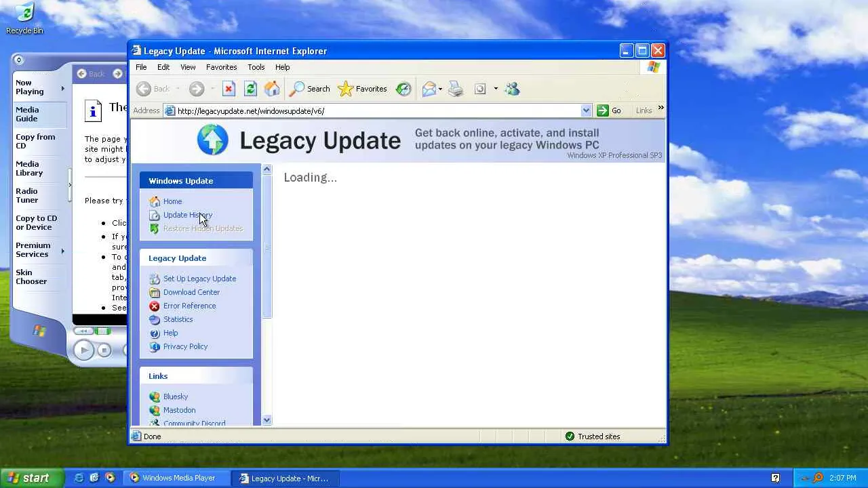
Task: Click the rewind button in Media Player
Action: click(83, 331)
